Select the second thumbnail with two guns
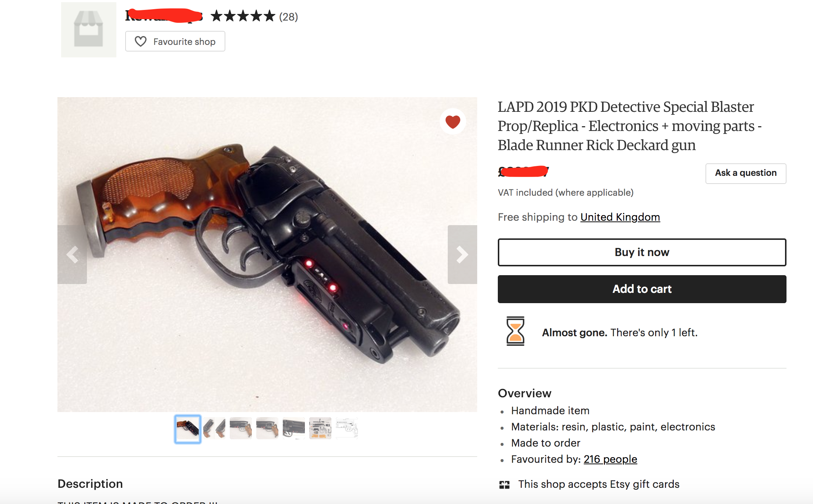The height and width of the screenshot is (504, 813). (214, 428)
